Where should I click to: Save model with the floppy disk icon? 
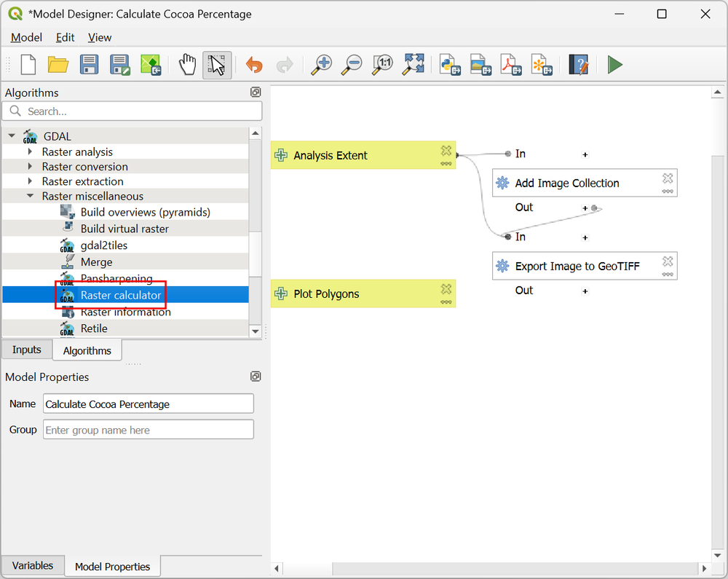click(x=89, y=65)
